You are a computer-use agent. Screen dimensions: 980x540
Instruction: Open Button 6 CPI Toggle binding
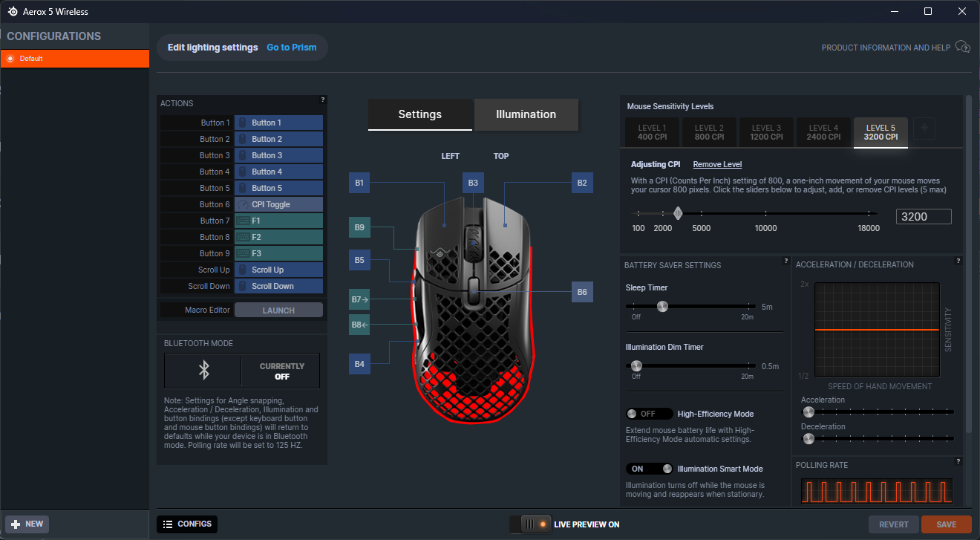pos(278,204)
